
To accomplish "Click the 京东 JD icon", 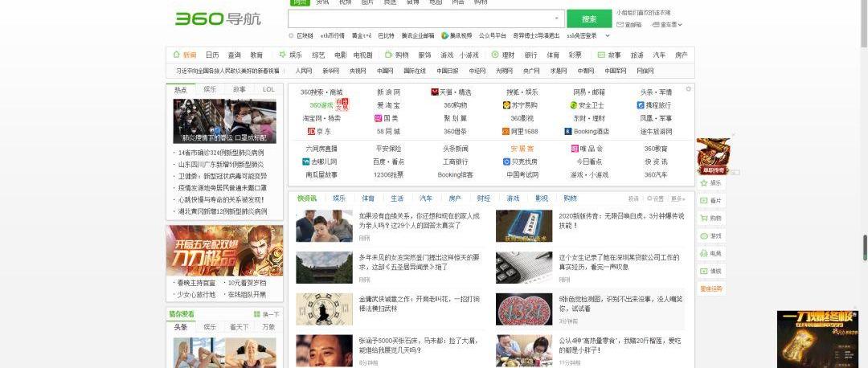I will (310, 131).
